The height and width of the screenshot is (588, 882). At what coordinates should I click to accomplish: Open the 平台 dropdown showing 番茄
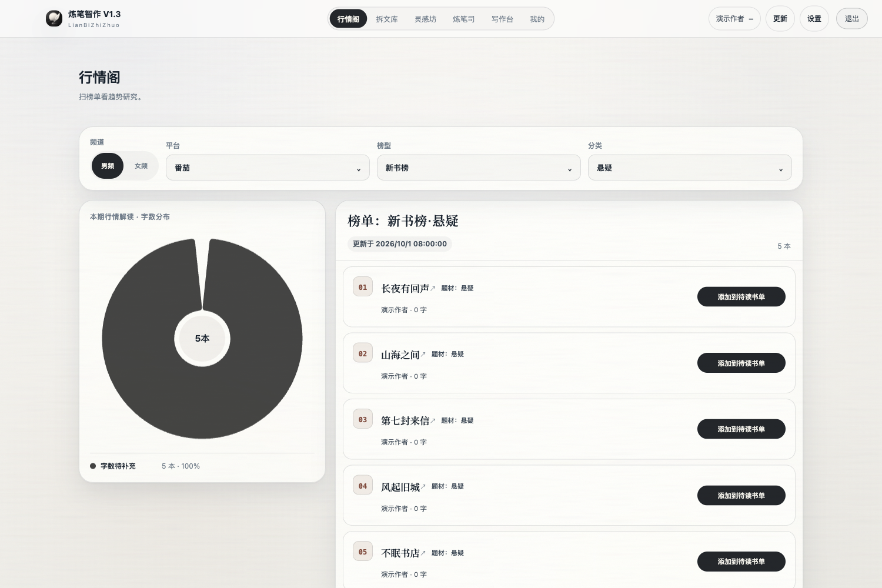coord(268,168)
